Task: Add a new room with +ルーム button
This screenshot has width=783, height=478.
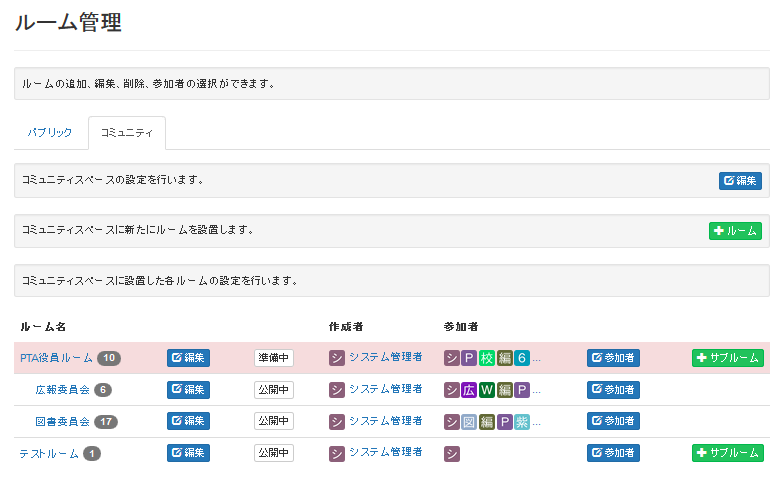Action: [735, 231]
